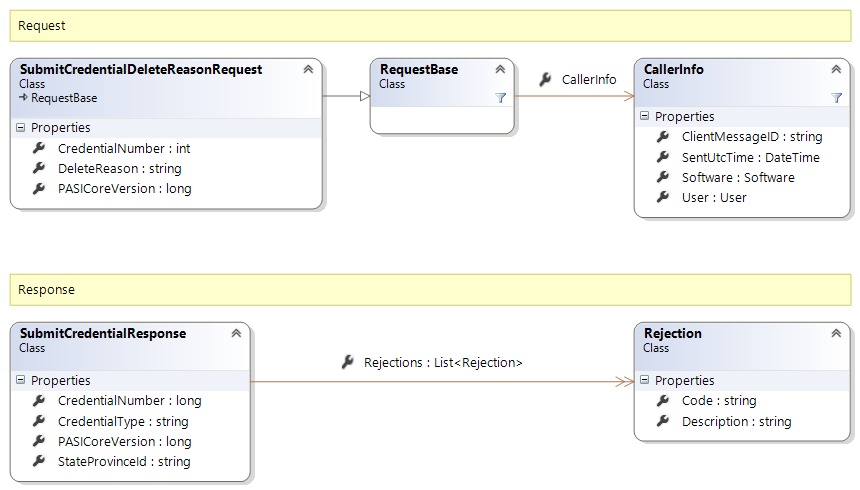Click wrench icon beside StateProvinceId property

pos(39,461)
